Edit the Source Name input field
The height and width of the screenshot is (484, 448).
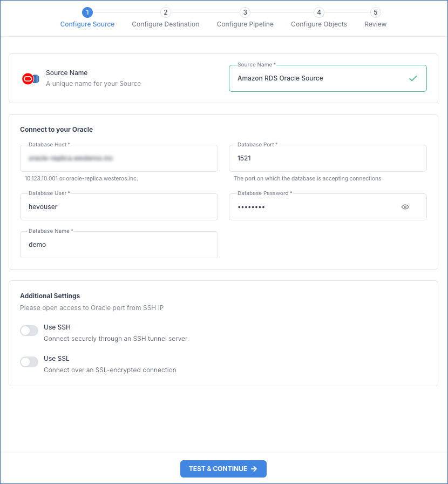tap(328, 78)
